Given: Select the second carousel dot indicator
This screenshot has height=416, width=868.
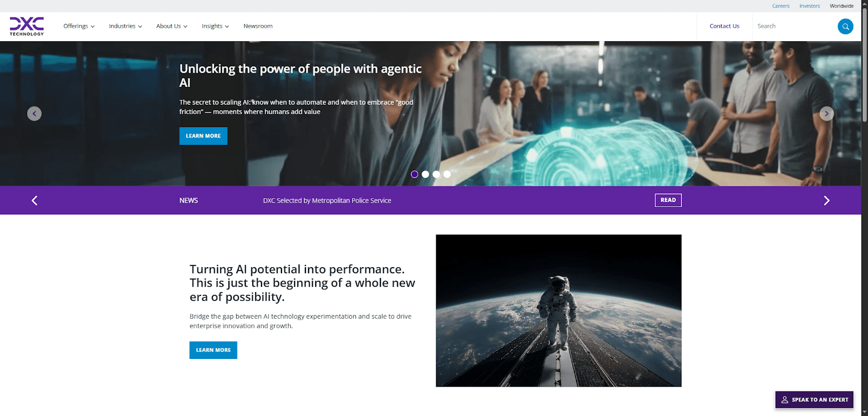Looking at the screenshot, I should coord(425,174).
